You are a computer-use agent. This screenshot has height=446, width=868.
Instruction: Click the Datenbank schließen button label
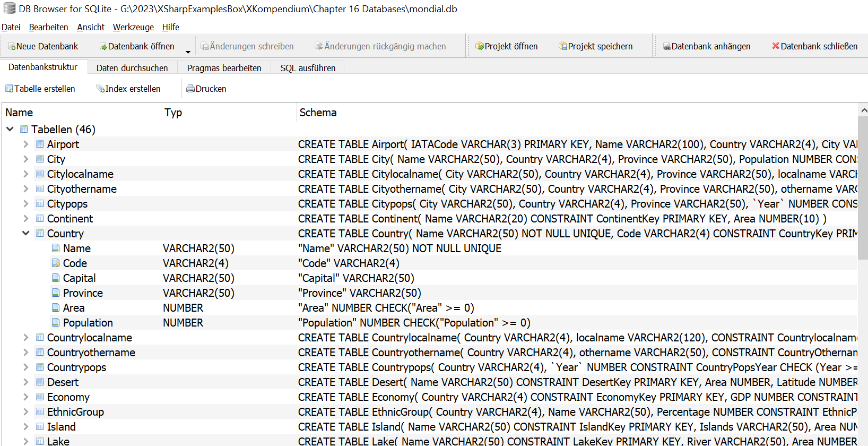pos(819,46)
